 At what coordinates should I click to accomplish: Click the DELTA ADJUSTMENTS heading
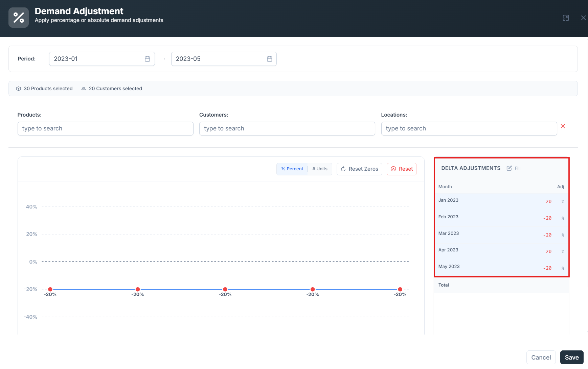[x=471, y=168]
